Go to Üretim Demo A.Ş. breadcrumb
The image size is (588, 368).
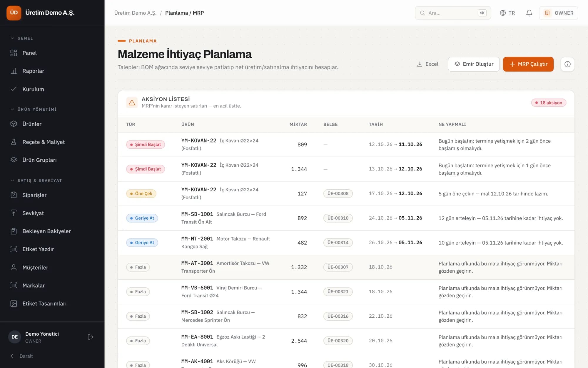click(x=135, y=13)
